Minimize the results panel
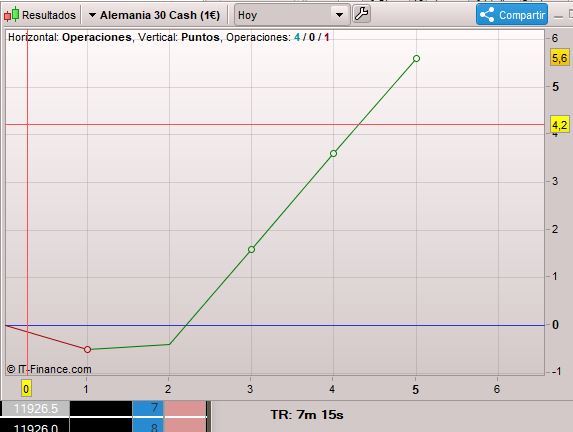This screenshot has width=573, height=432. coord(558,16)
